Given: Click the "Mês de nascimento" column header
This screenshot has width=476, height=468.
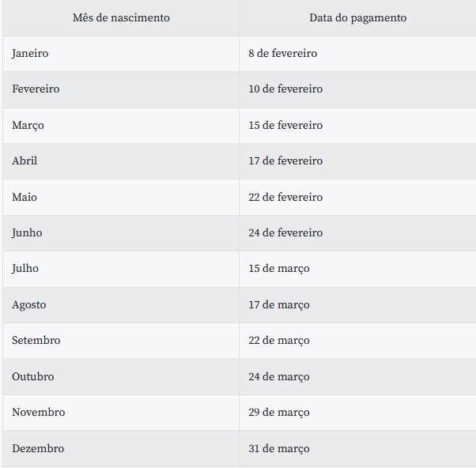Looking at the screenshot, I should [x=121, y=17].
